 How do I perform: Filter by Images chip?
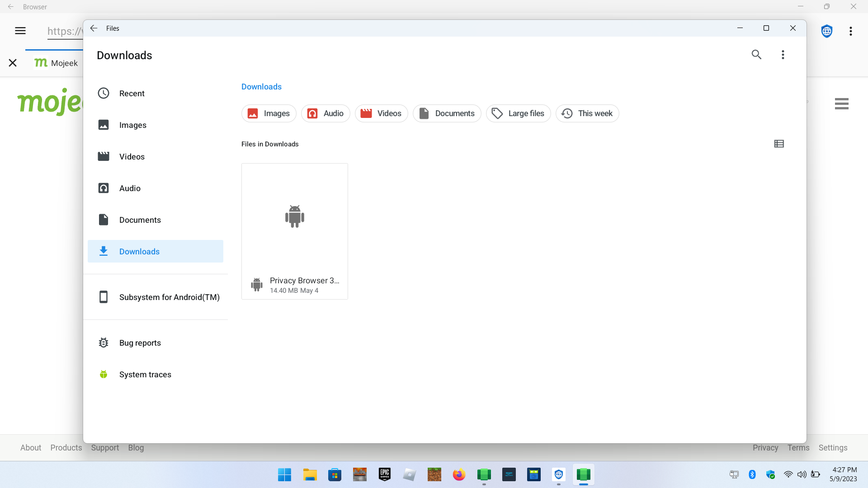pos(269,113)
